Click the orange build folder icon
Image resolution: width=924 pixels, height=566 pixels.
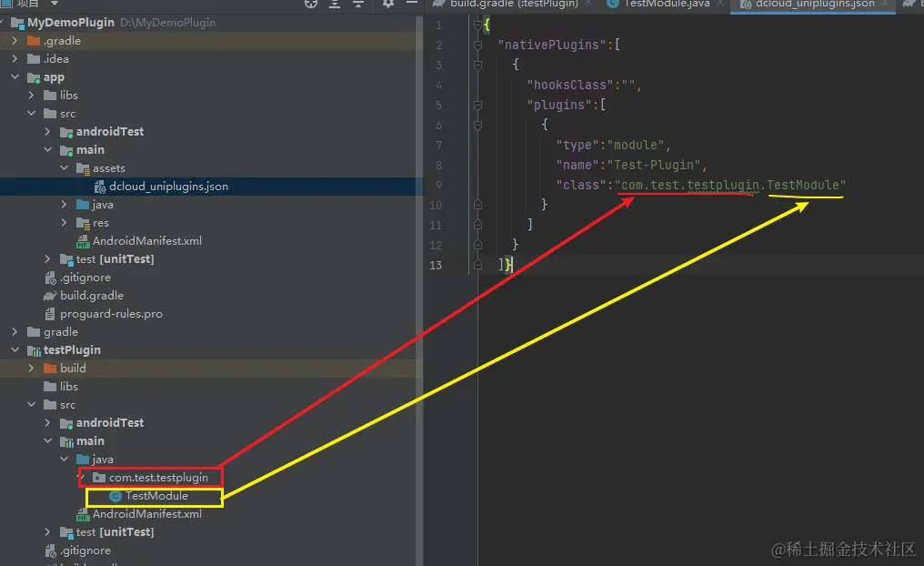[x=50, y=369]
